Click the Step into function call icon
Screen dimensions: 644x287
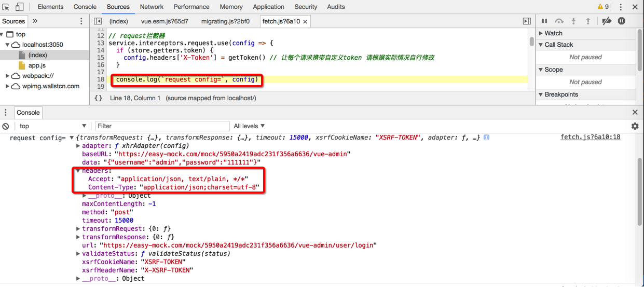point(573,21)
